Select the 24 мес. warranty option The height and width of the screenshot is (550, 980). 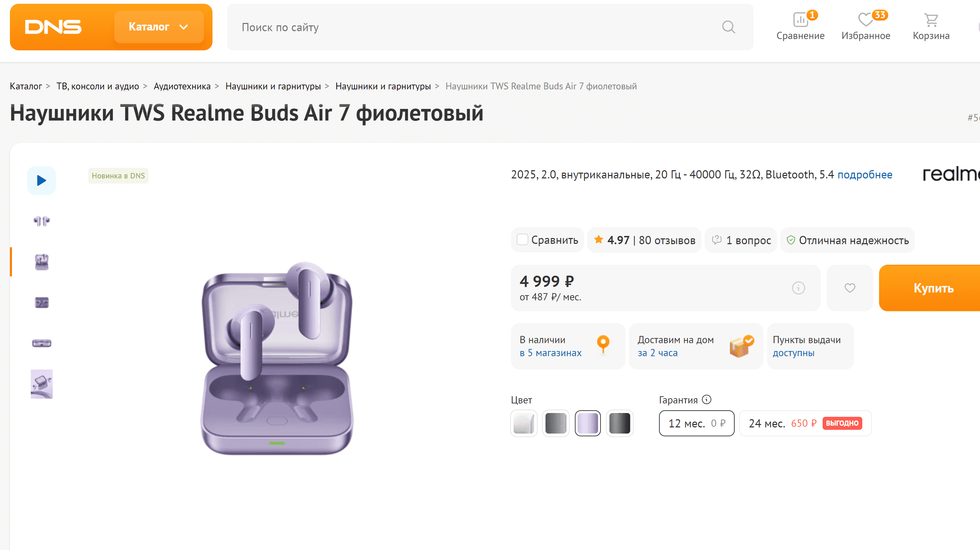(x=804, y=423)
